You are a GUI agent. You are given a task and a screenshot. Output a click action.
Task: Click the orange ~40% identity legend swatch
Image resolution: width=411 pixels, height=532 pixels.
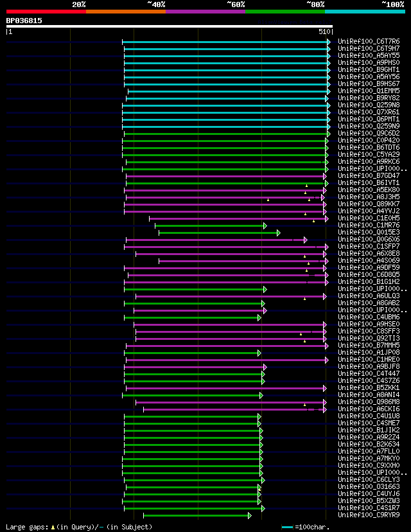(x=126, y=12)
